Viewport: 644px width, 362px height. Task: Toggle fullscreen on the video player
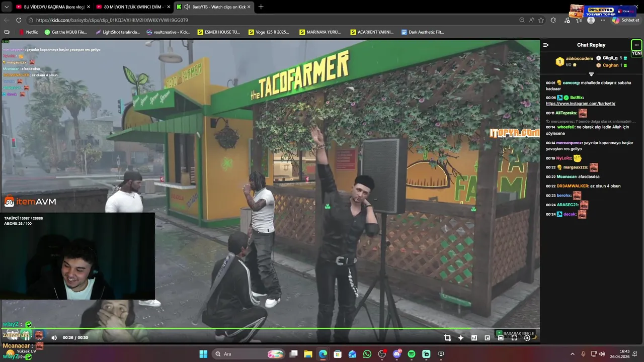[514, 338]
